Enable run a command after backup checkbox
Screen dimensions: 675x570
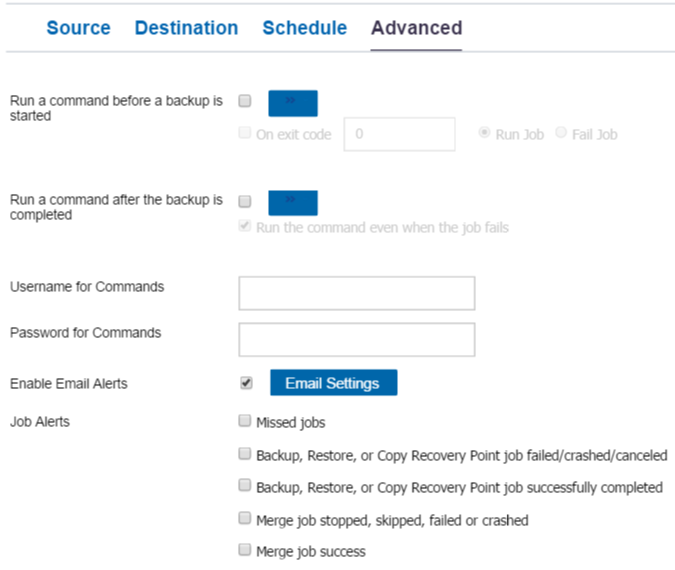[x=245, y=201]
